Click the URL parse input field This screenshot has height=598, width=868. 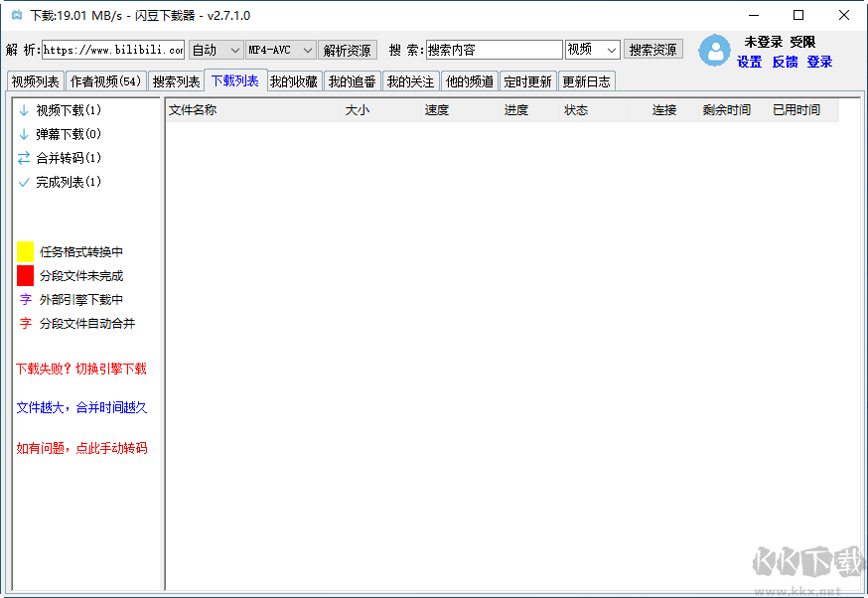coord(113,50)
